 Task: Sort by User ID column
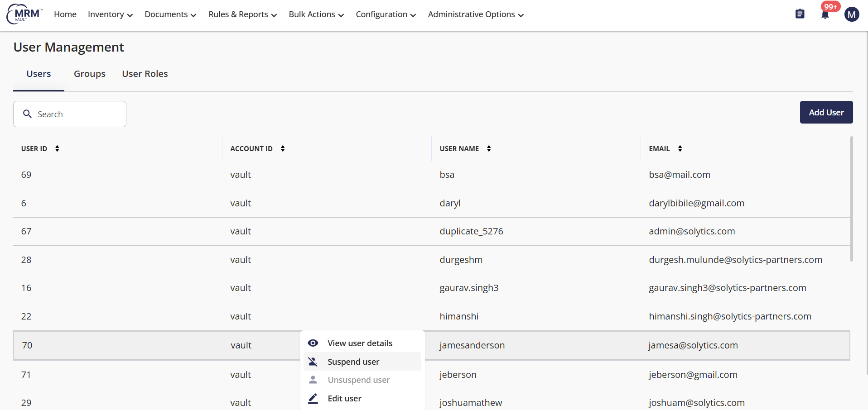(57, 148)
